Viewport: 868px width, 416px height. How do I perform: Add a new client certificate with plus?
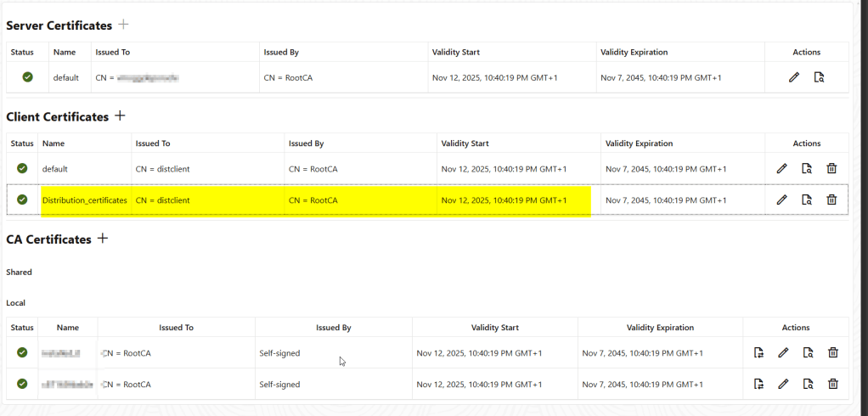click(120, 115)
